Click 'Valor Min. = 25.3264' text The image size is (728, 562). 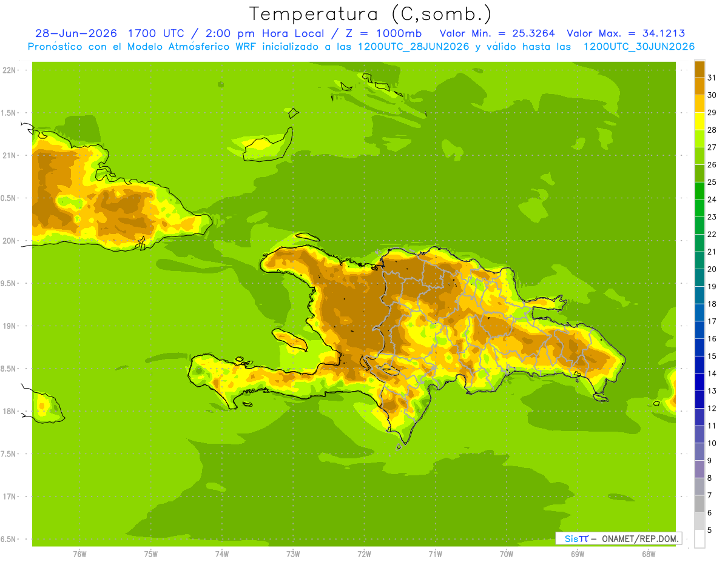(497, 33)
